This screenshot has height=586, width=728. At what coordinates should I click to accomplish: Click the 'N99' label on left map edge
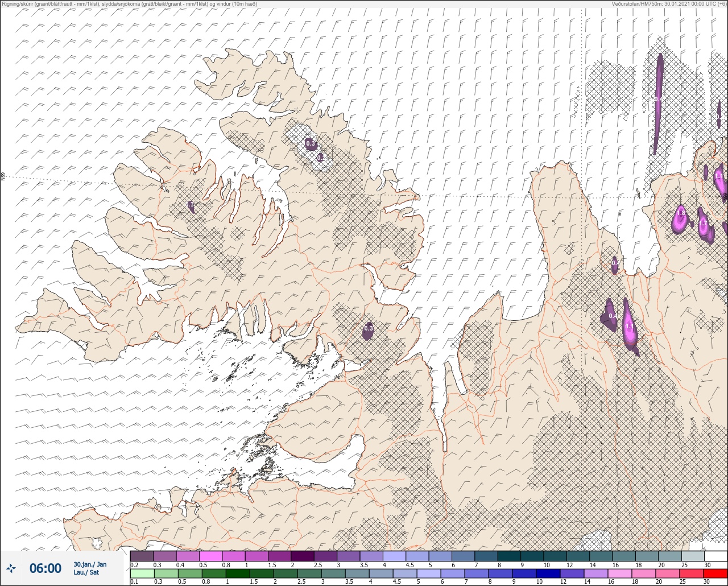point(3,176)
